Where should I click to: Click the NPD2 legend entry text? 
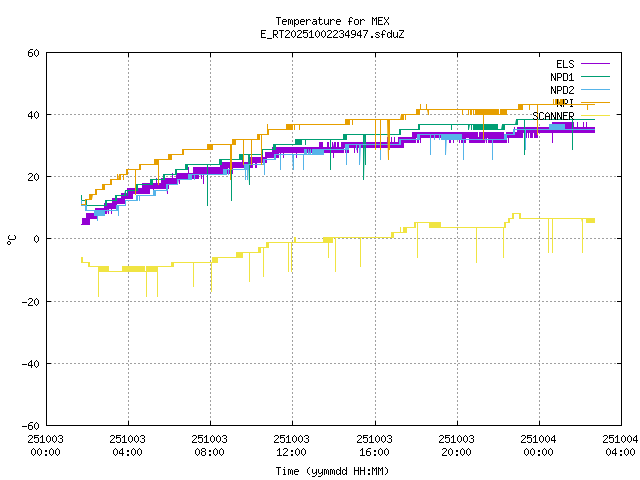pos(561,90)
